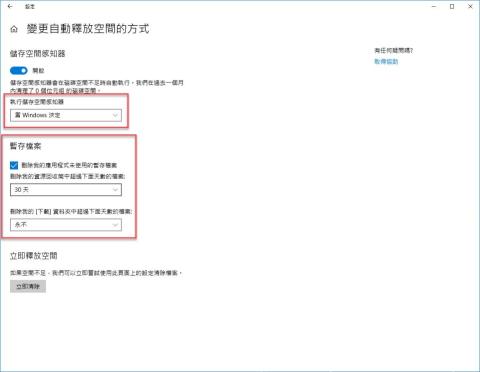Screen dimensions: 480x372
Task: Select the 立即釋放空間 heading text
Action: pos(34,256)
